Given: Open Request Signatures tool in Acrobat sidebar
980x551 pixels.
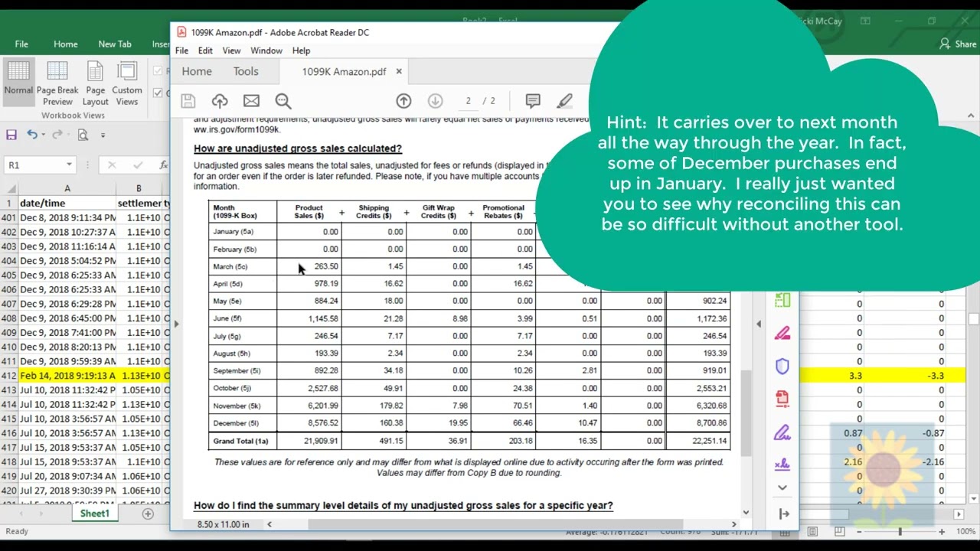Looking at the screenshot, I should (782, 464).
